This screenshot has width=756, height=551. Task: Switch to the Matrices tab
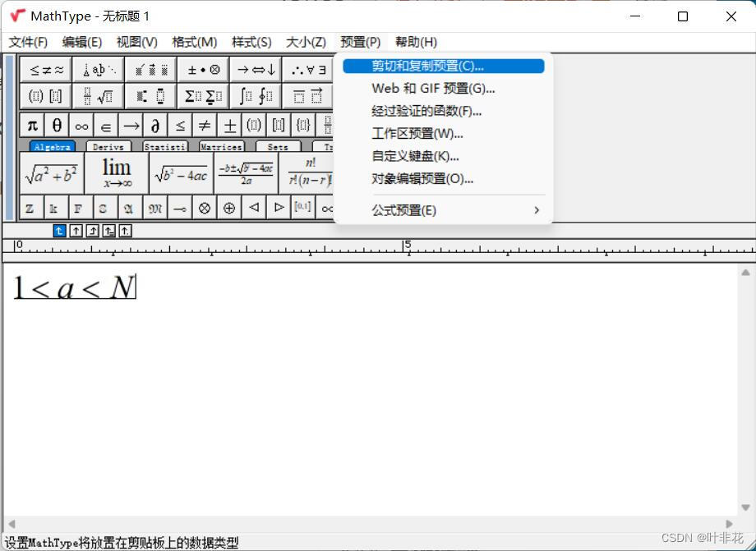coord(221,146)
